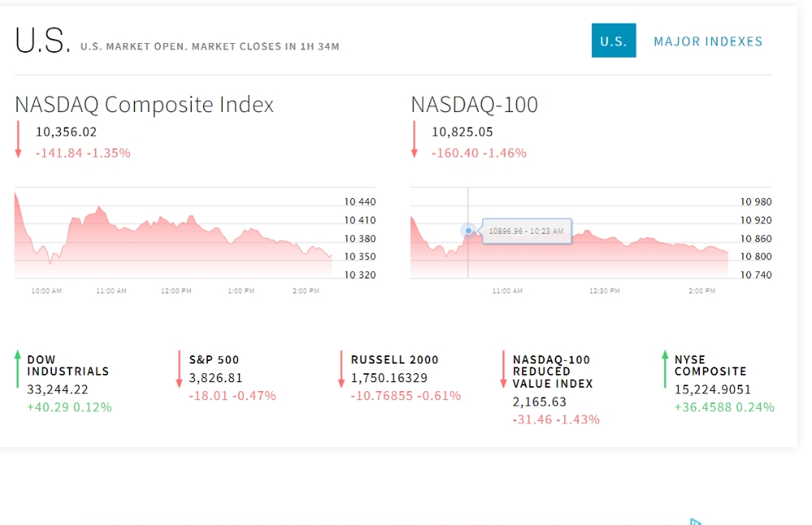812x525 pixels.
Task: Select the U.S. tab
Action: pyautogui.click(x=613, y=41)
